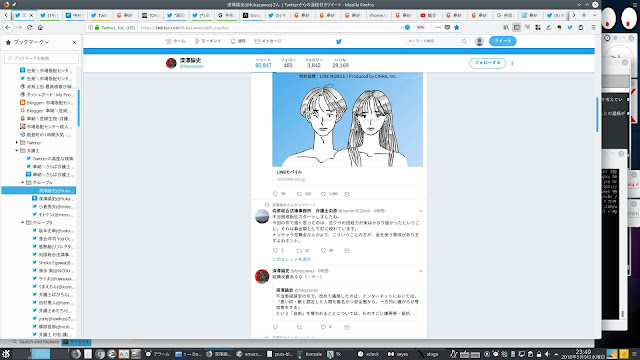Click the retweet icon under the retweeted law office tweet
640x360 pixels.
tap(299, 251)
